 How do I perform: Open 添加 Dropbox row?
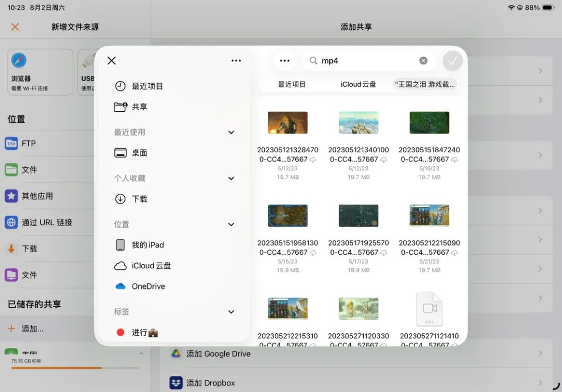click(x=356, y=383)
